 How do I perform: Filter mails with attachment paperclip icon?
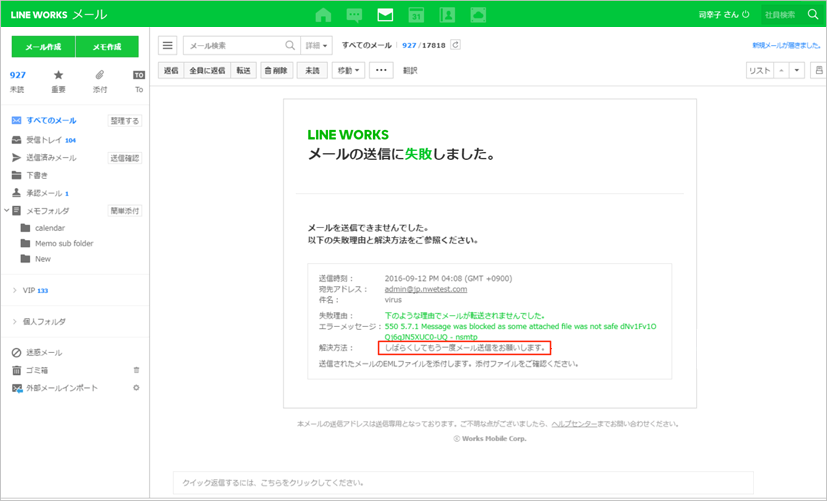(x=99, y=75)
